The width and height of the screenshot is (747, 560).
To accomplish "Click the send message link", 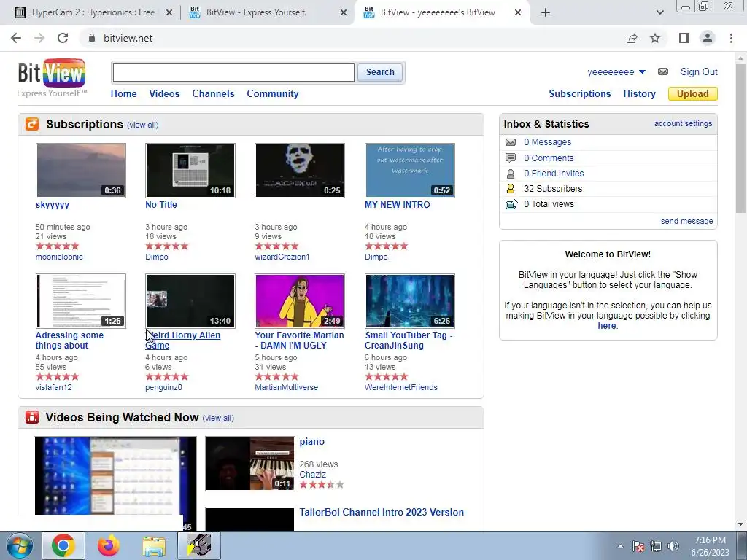I will (x=687, y=221).
